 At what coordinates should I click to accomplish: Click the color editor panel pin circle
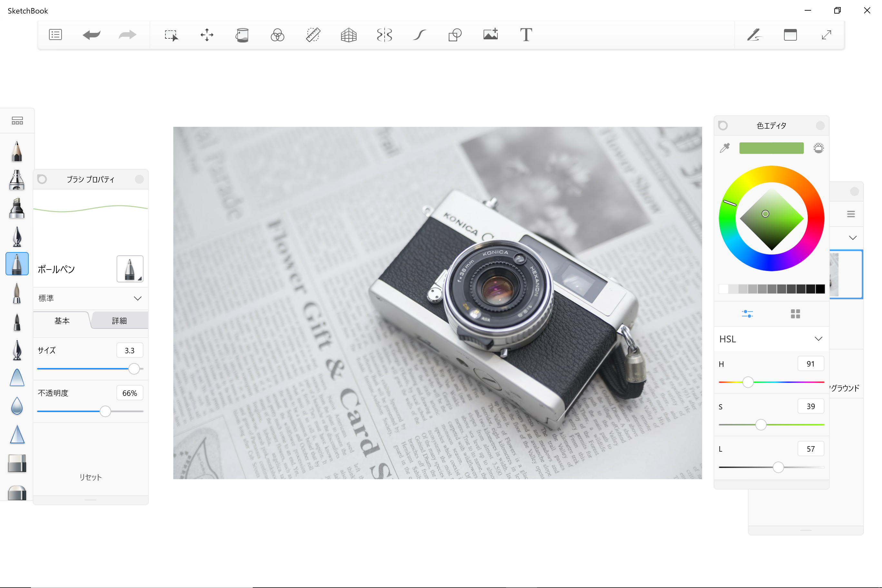coord(723,126)
